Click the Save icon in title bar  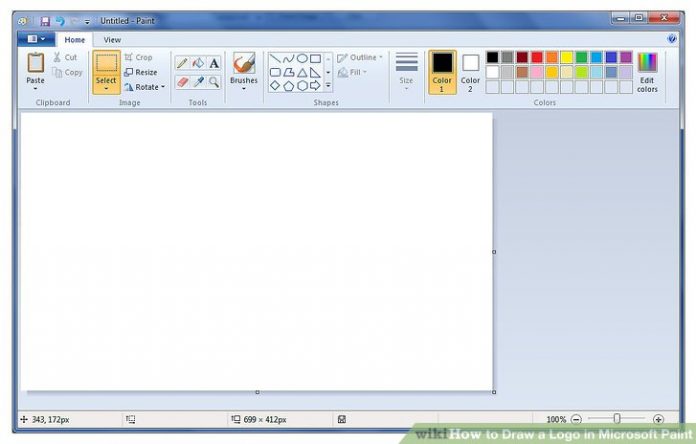(45, 21)
